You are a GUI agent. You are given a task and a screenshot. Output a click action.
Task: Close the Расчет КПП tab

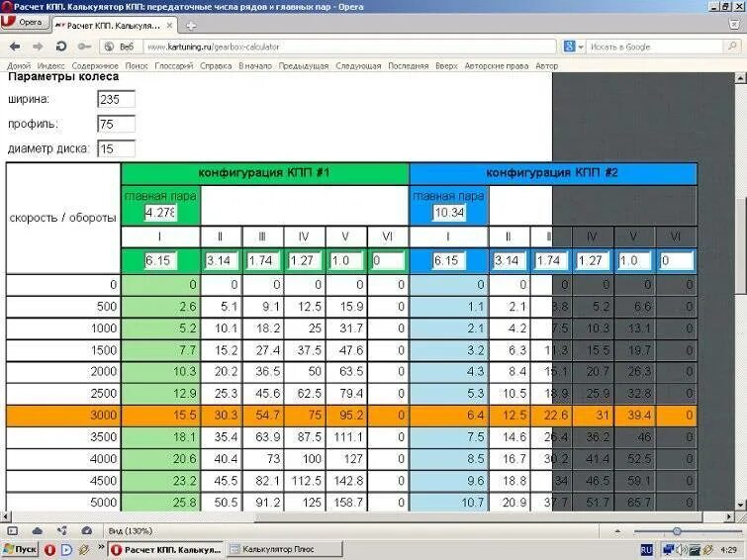169,26
